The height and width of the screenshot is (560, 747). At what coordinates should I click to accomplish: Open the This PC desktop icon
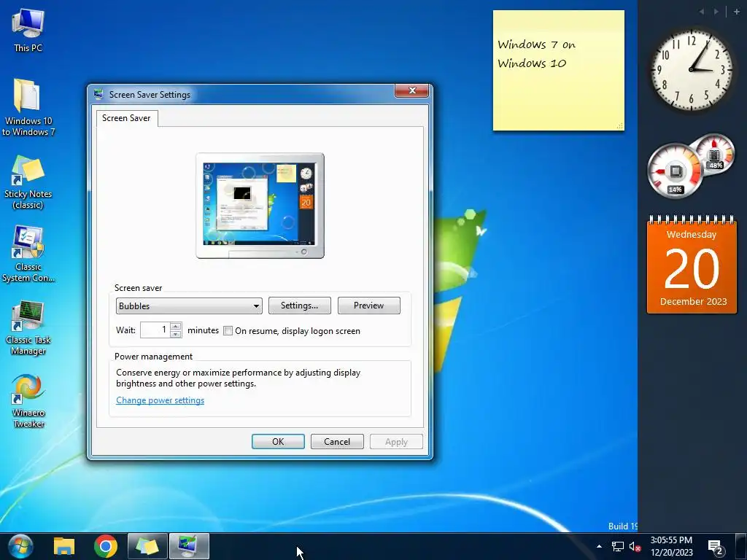[x=28, y=31]
